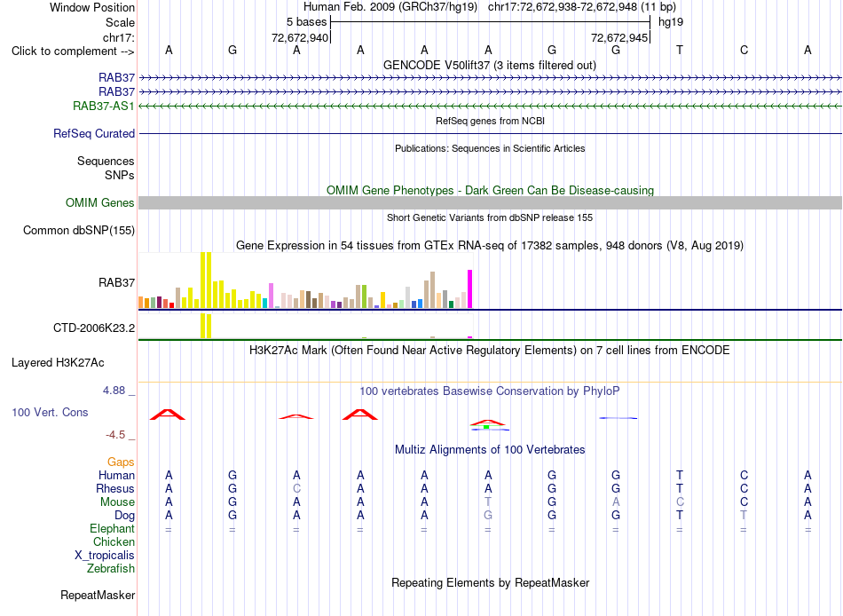Select the Human alignment row label

(x=116, y=475)
